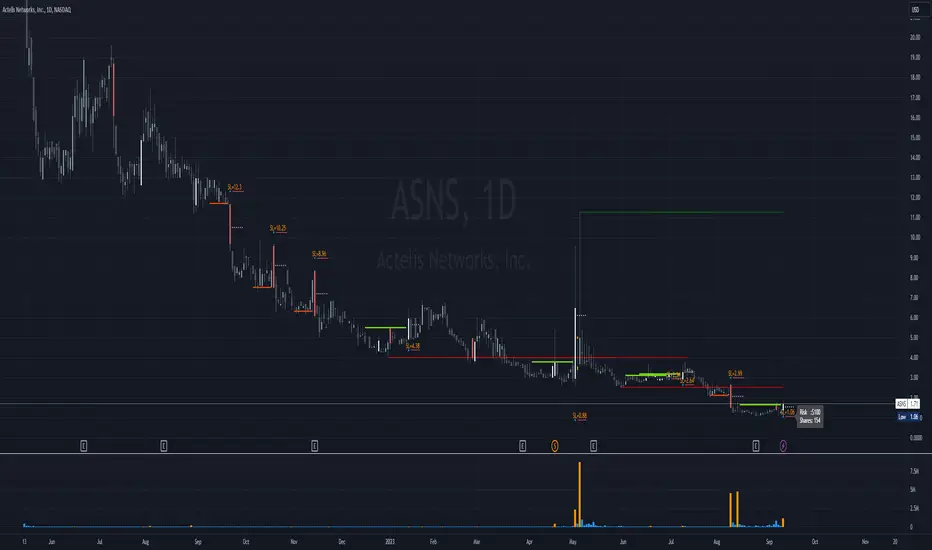Click the Jul label after 2023 on time axis
Viewport: 932px width, 550px height.
pos(671,542)
